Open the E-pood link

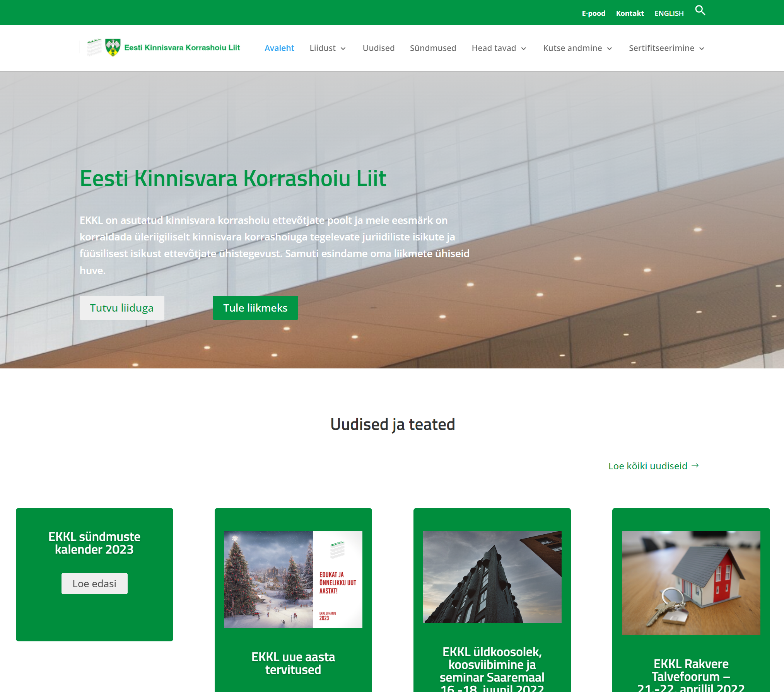(593, 13)
